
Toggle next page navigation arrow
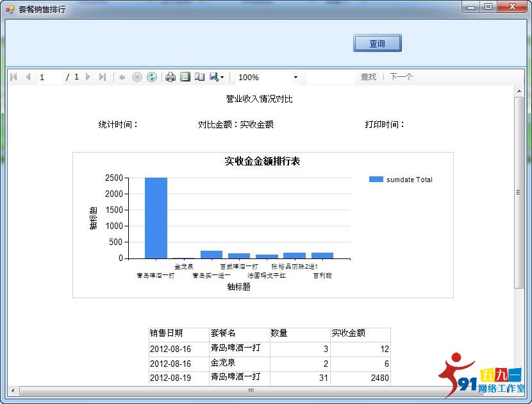click(88, 77)
